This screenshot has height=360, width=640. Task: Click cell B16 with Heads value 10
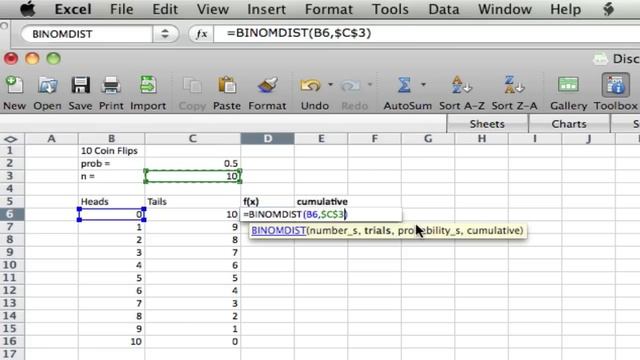[x=111, y=342]
